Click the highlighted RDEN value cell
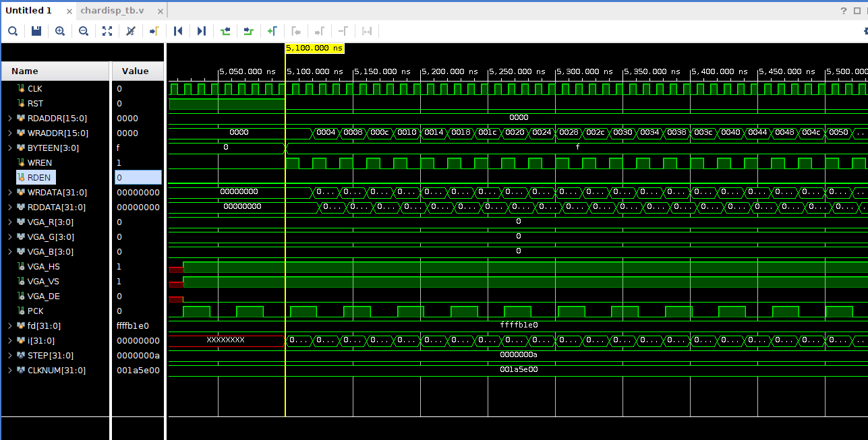Image resolution: width=868 pixels, height=440 pixels. point(138,177)
